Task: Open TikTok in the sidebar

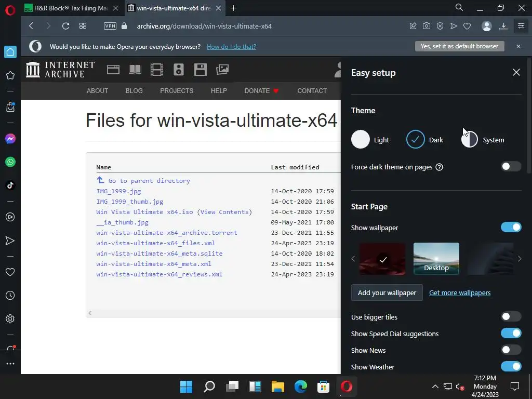Action: pos(10,185)
